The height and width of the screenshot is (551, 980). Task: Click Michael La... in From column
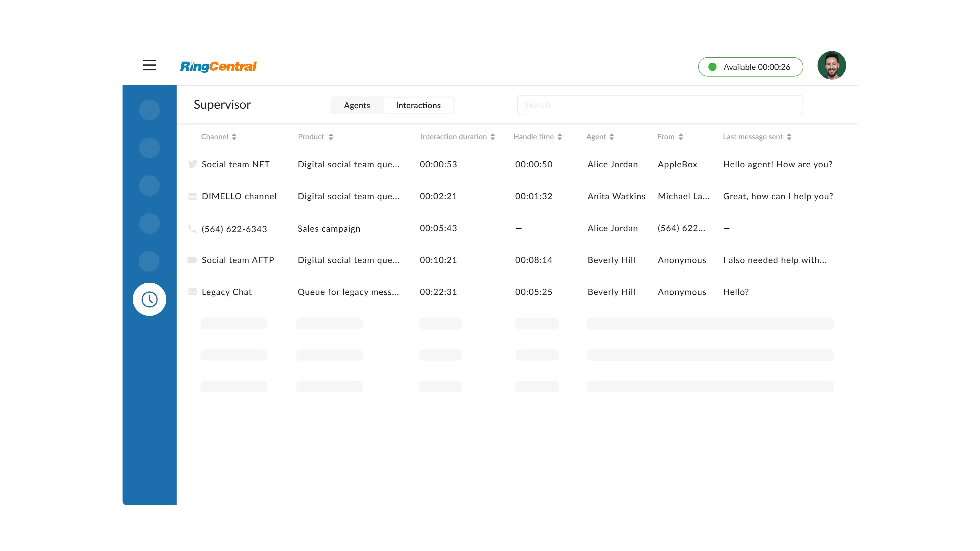pos(683,196)
